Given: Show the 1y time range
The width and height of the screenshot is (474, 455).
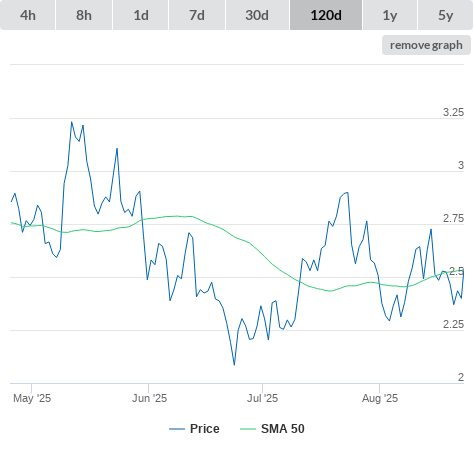Looking at the screenshot, I should tap(390, 15).
